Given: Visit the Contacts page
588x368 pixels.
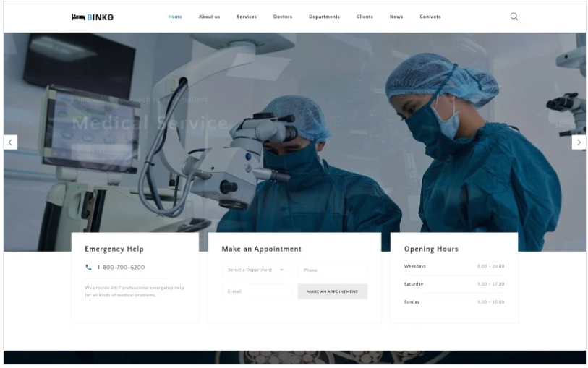Looking at the screenshot, I should point(430,17).
